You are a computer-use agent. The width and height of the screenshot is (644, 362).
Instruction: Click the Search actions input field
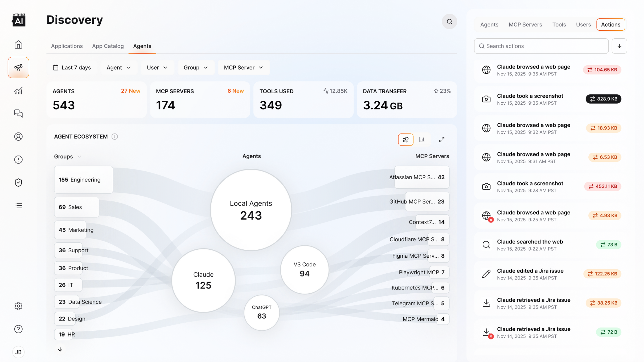pos(541,46)
